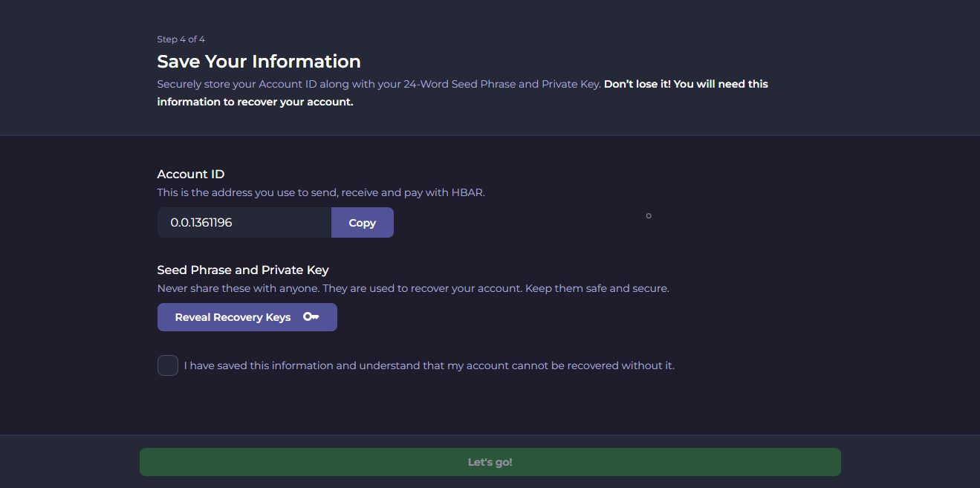Screen dimensions: 980x488
Task: Copy the Account ID with the Copy button
Action: pos(362,223)
